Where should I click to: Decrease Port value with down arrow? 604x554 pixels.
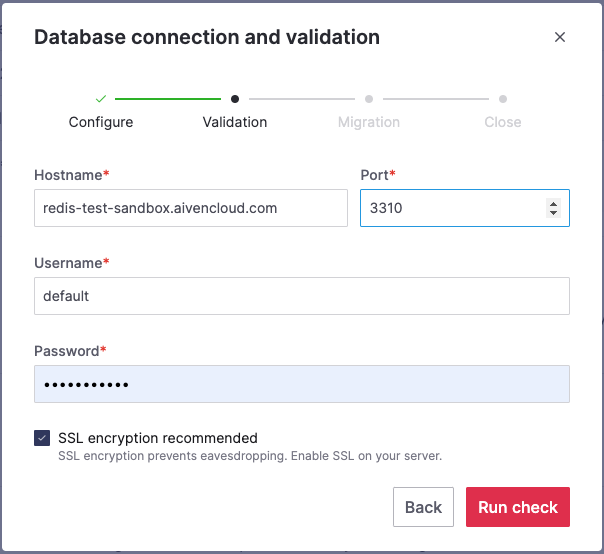tap(554, 213)
